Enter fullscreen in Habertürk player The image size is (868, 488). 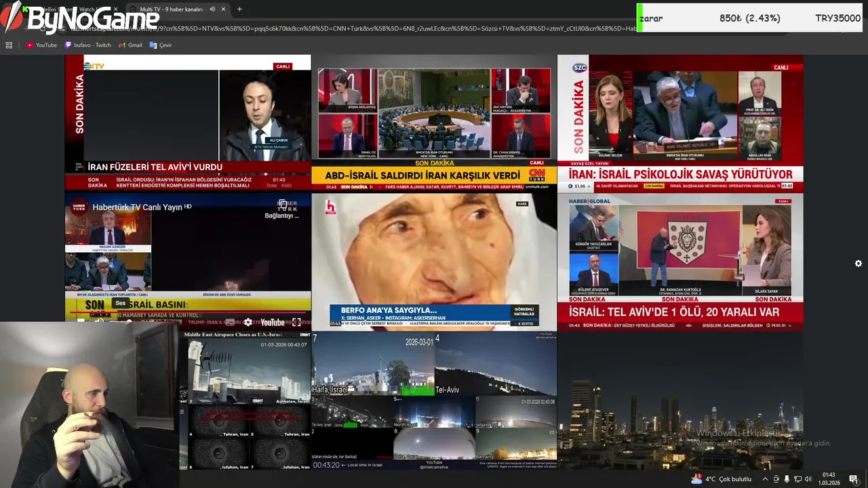click(x=296, y=323)
